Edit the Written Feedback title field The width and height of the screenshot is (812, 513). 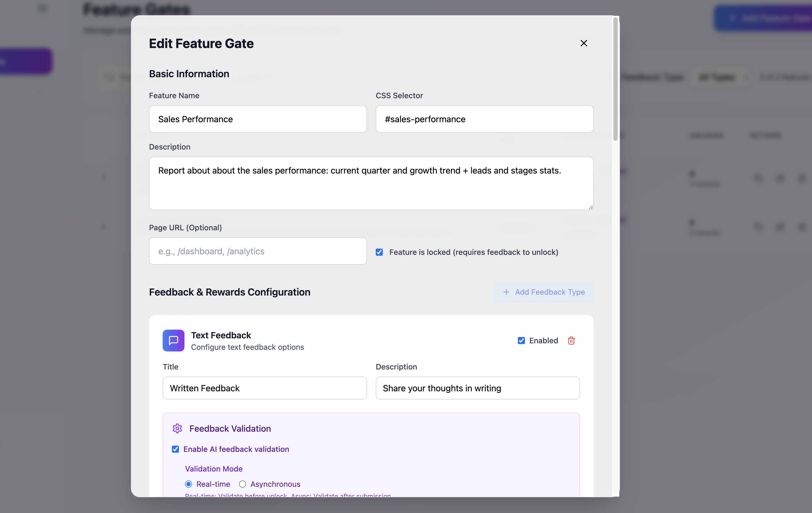pyautogui.click(x=264, y=388)
